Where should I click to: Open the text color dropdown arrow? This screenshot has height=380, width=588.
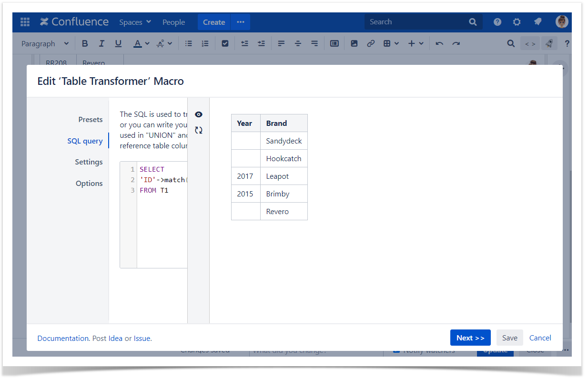click(147, 43)
